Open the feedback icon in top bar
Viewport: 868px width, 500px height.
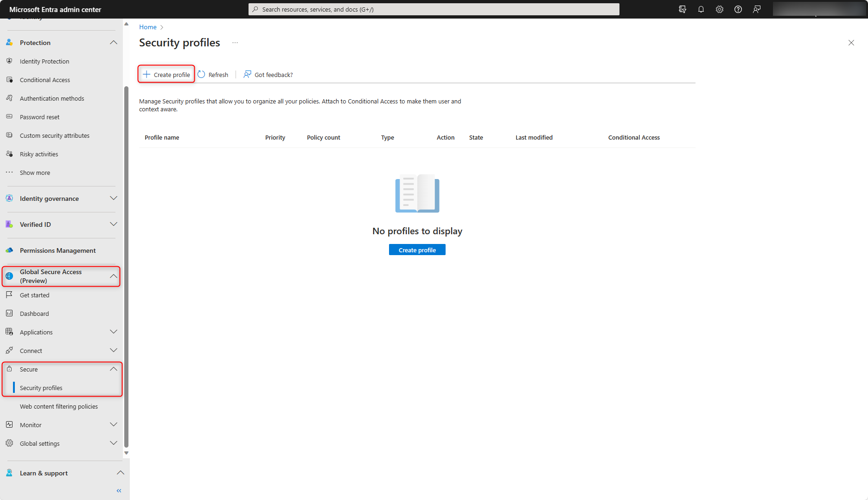click(x=756, y=9)
